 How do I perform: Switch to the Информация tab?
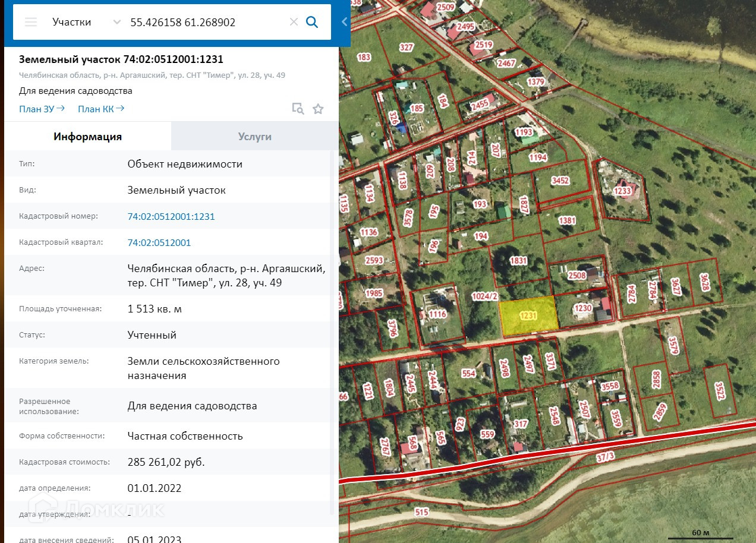pos(88,137)
